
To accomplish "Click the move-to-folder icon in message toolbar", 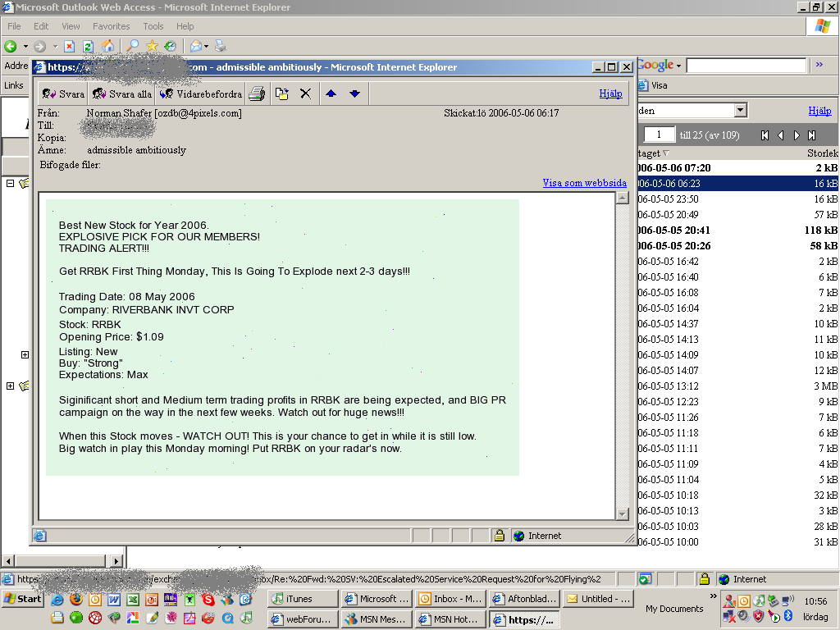I will point(282,94).
